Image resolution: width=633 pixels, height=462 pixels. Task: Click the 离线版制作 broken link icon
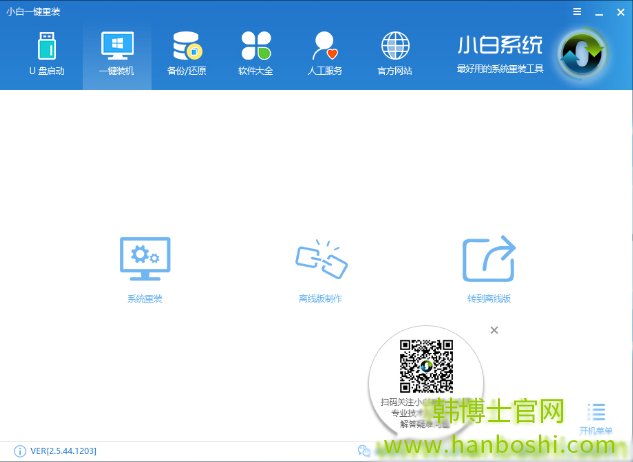320,260
